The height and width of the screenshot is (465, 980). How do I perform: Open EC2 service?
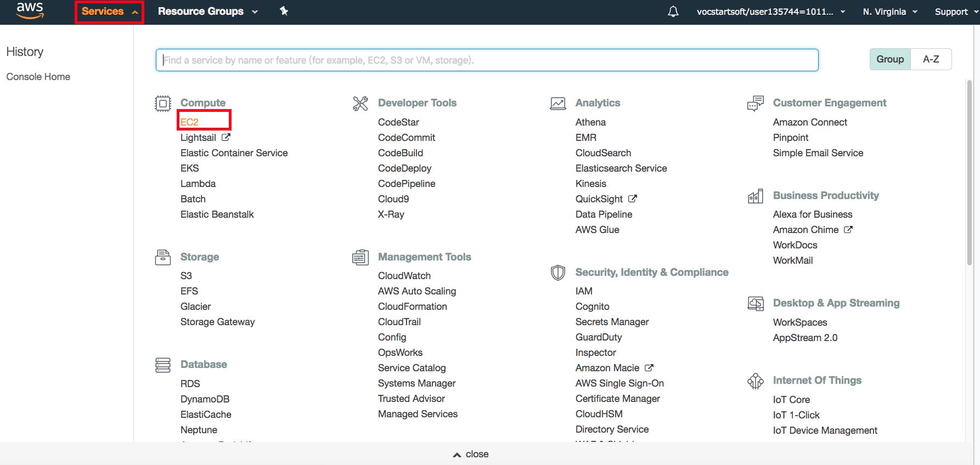[x=189, y=122]
